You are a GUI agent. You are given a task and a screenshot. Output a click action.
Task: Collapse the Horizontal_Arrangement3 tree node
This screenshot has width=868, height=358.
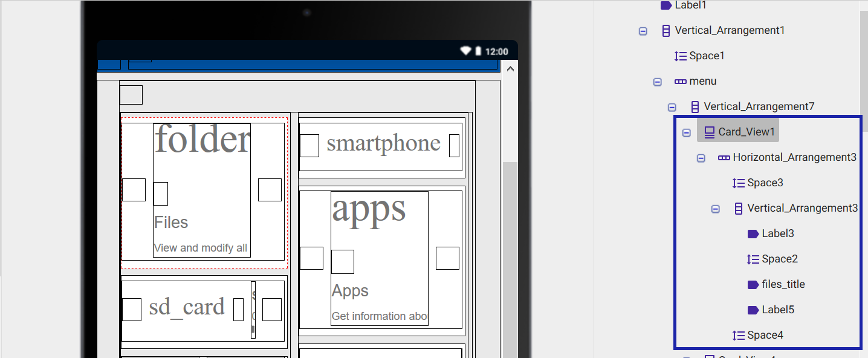[701, 158]
